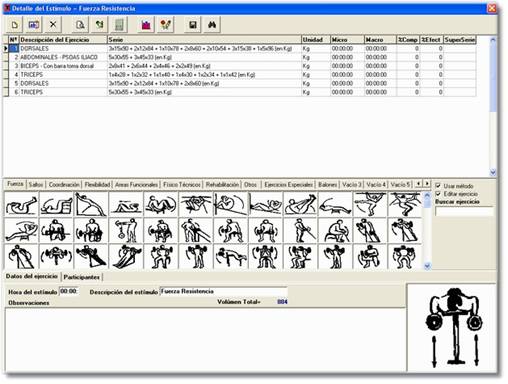Open the Participantes tab
508x384 pixels.
click(x=81, y=277)
